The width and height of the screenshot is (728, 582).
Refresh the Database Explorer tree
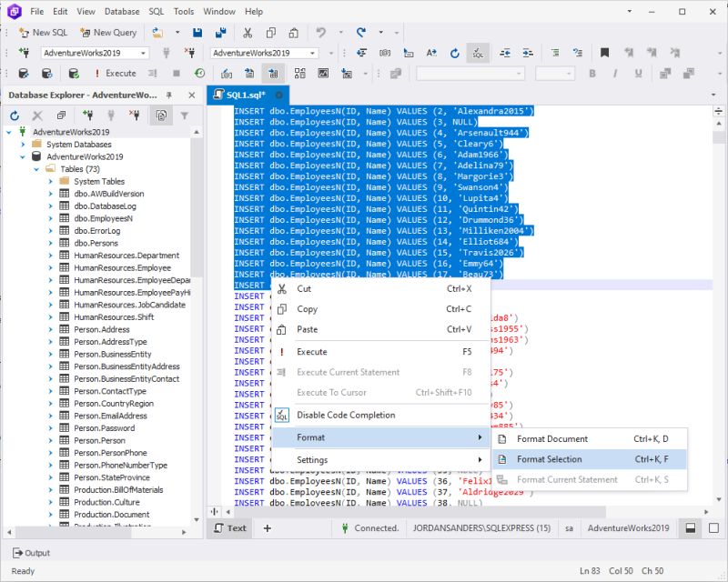pyautogui.click(x=15, y=115)
